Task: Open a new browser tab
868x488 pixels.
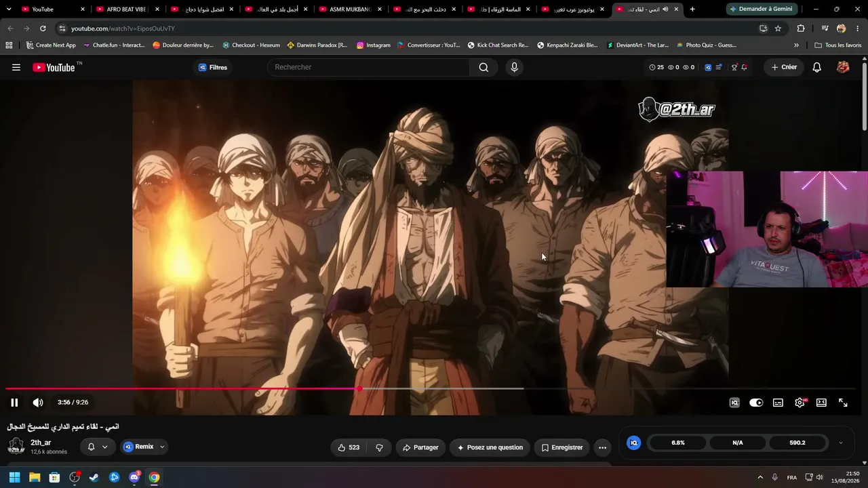Action: pyautogui.click(x=692, y=9)
